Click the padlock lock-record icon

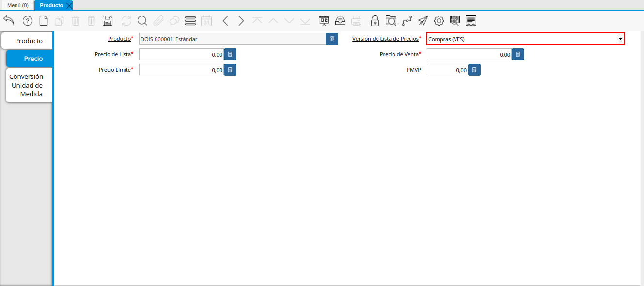[375, 21]
